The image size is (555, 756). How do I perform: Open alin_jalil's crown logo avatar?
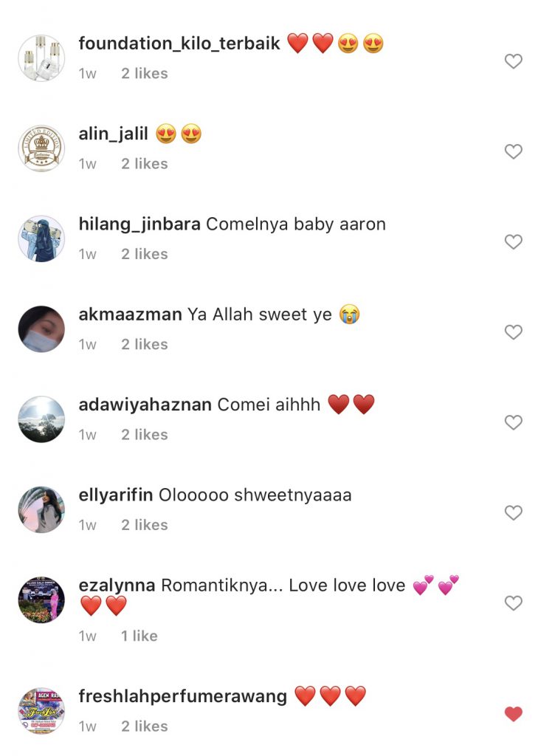click(x=41, y=148)
